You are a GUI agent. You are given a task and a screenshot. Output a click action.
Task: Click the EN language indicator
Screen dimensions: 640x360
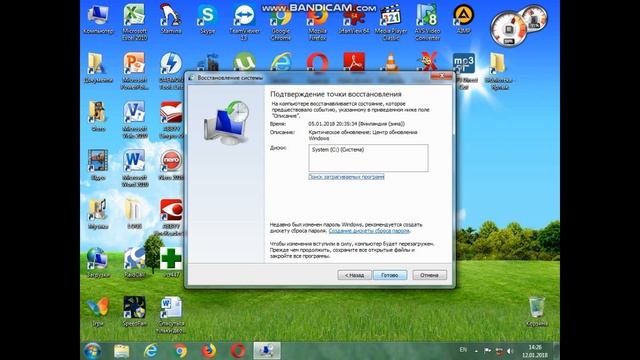pyautogui.click(x=463, y=350)
